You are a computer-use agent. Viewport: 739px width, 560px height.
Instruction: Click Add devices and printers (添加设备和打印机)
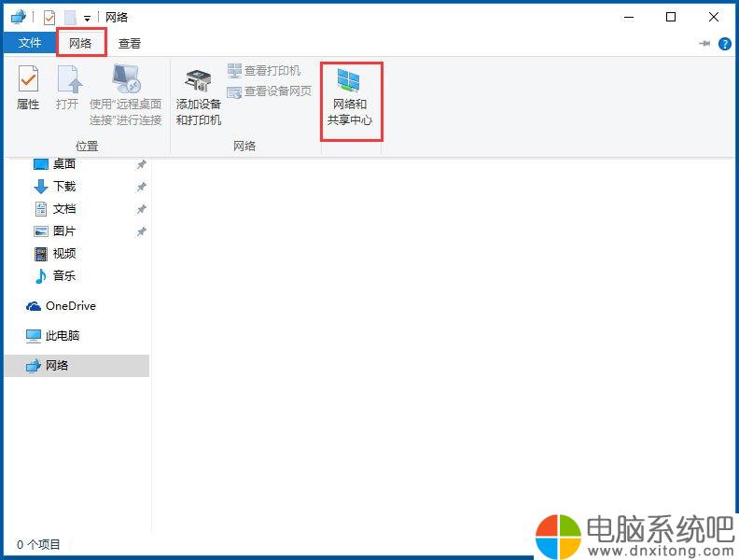[199, 99]
